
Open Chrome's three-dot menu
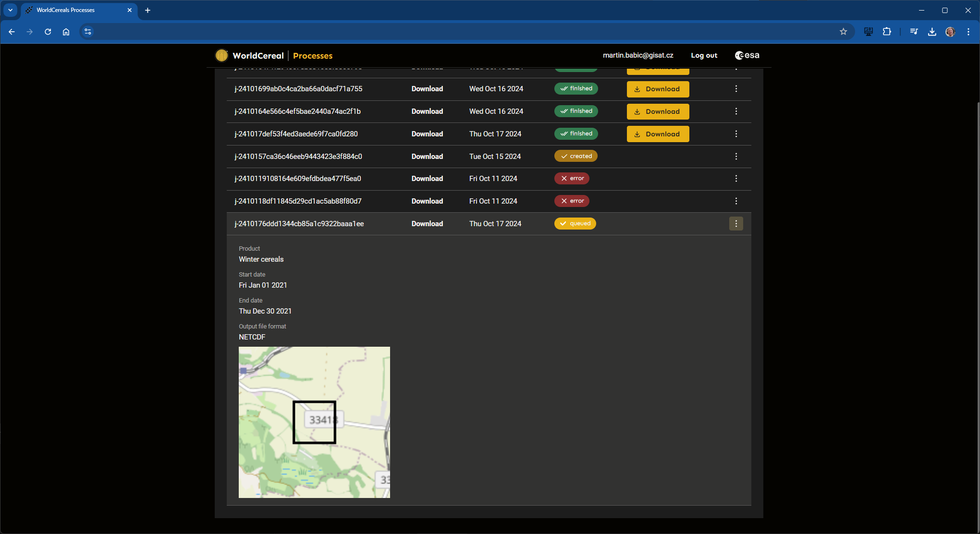[968, 32]
